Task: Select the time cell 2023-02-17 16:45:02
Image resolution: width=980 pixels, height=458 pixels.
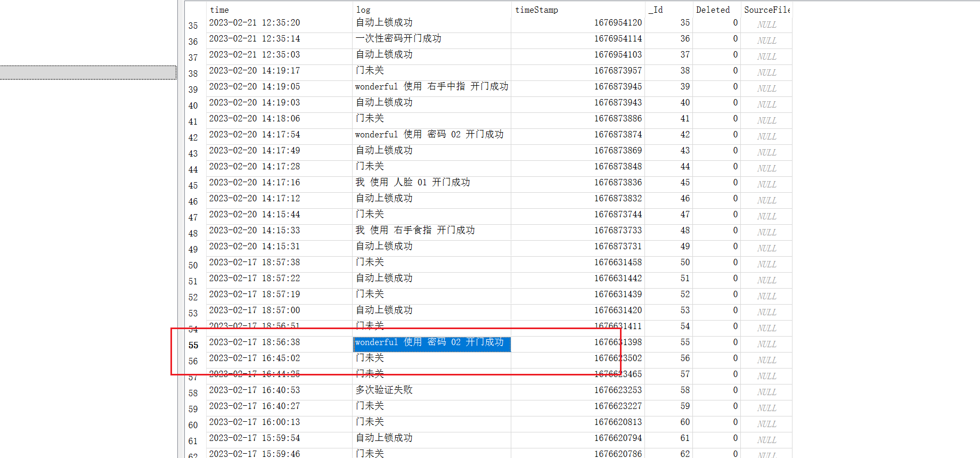Action: point(255,358)
